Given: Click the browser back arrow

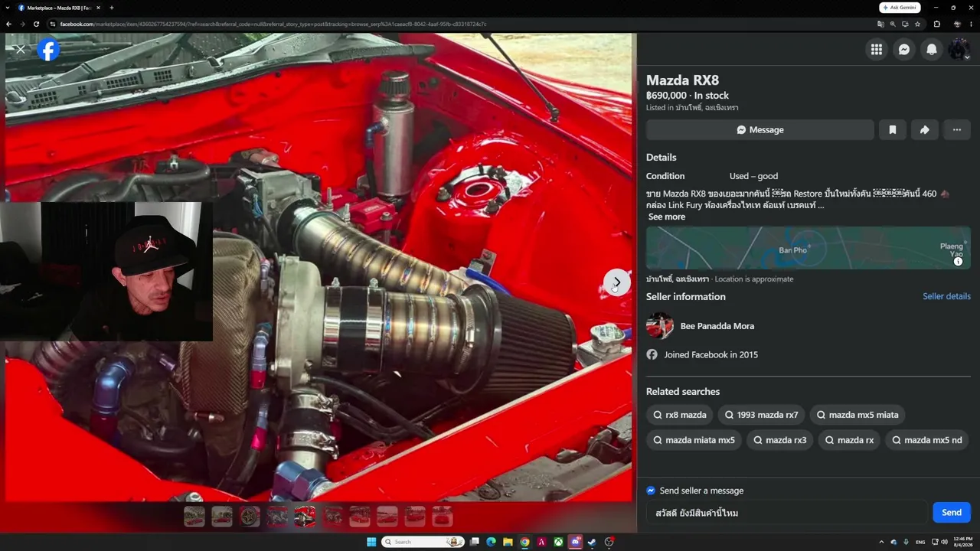Looking at the screenshot, I should pos(8,24).
